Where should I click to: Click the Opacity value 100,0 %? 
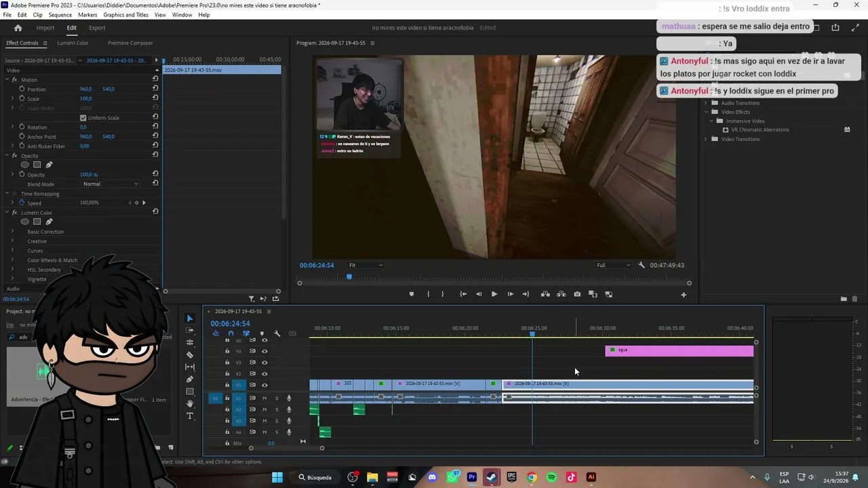(x=89, y=174)
